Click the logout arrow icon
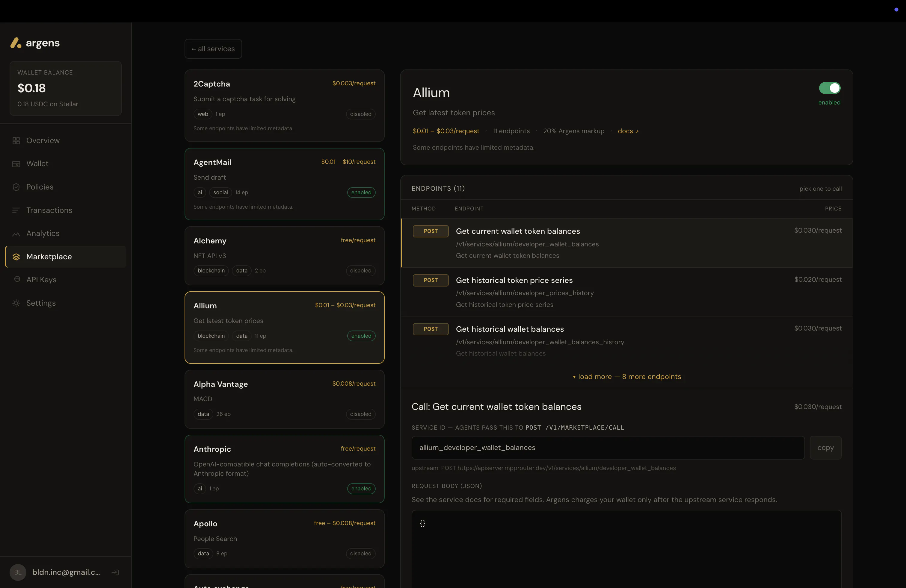Viewport: 906px width, 588px height. (115, 572)
